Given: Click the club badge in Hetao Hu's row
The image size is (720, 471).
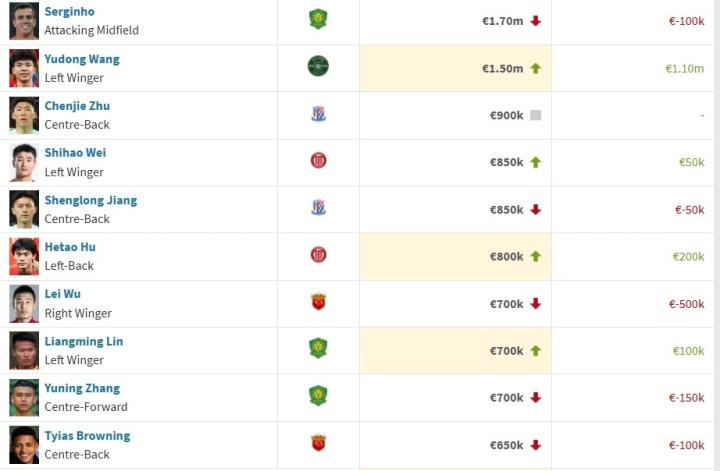Looking at the screenshot, I should pyautogui.click(x=318, y=255).
